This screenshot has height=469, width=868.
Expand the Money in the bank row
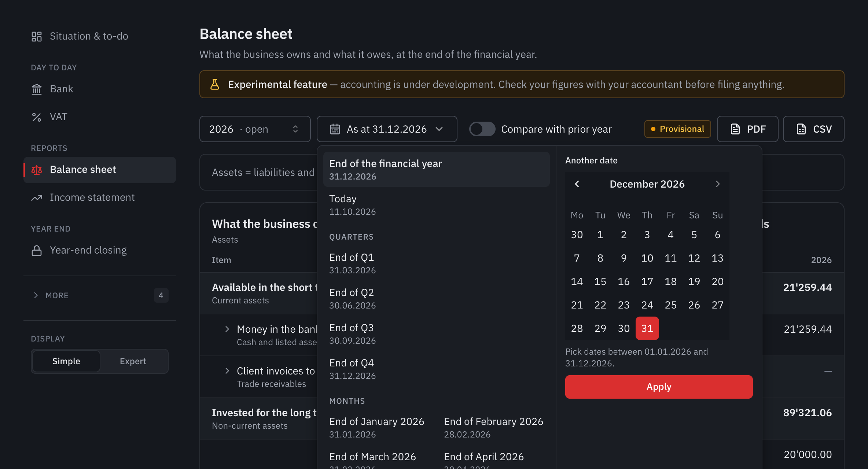click(227, 329)
